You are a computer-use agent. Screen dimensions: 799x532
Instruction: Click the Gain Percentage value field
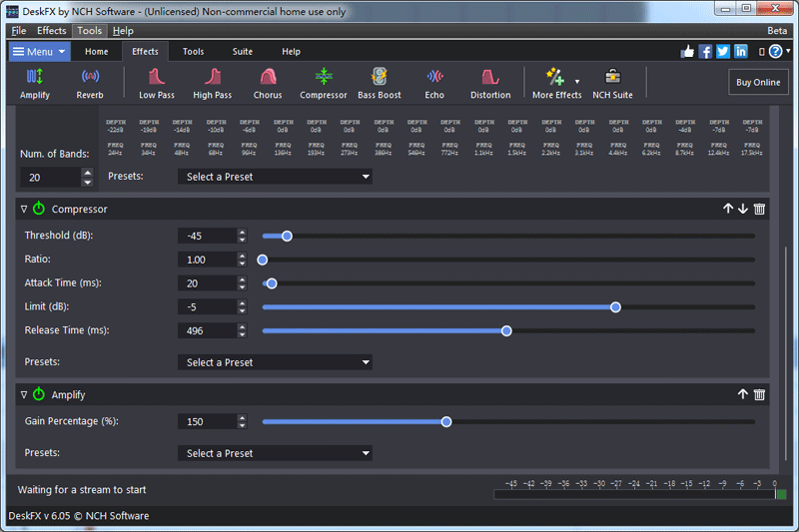[x=208, y=421]
